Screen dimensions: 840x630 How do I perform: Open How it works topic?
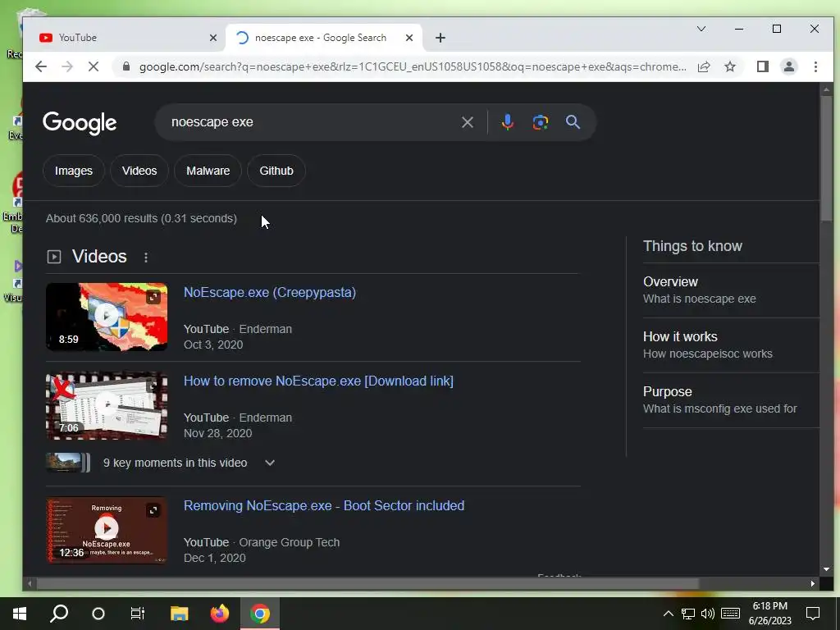coord(731,345)
